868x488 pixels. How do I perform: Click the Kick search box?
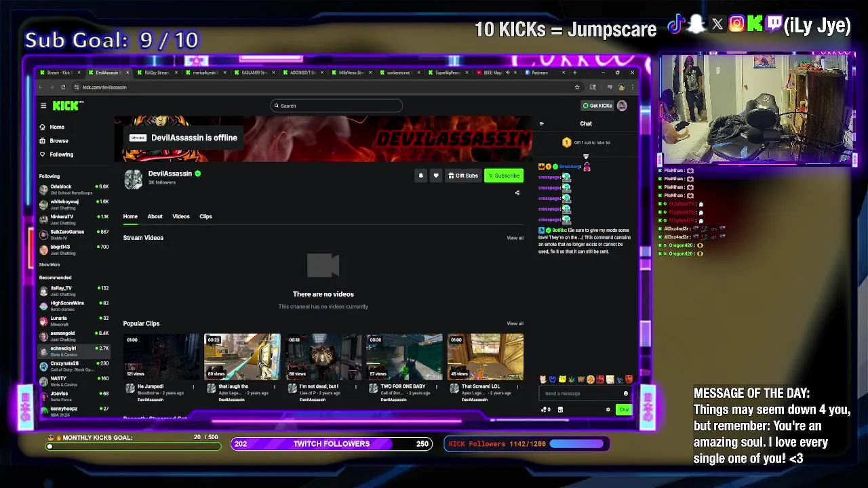tap(336, 106)
